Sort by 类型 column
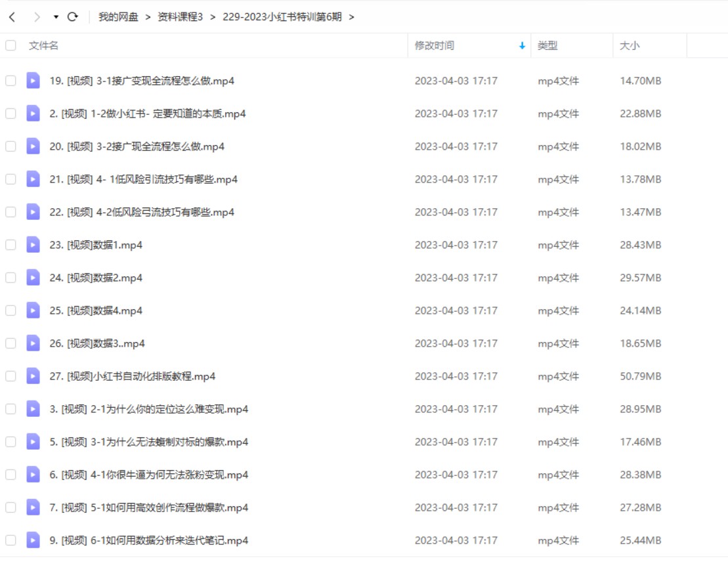The width and height of the screenshot is (728, 562). 547,45
